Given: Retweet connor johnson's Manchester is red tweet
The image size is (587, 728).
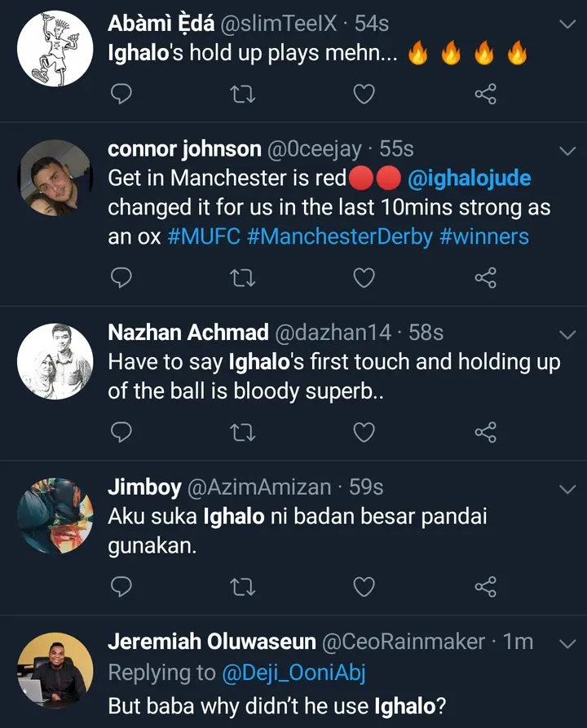Looking at the screenshot, I should 242,278.
